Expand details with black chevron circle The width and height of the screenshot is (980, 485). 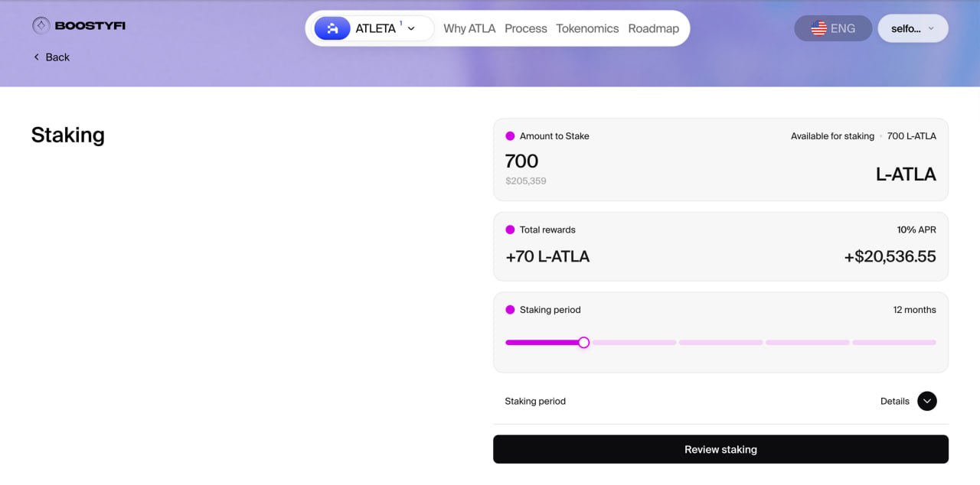click(926, 401)
